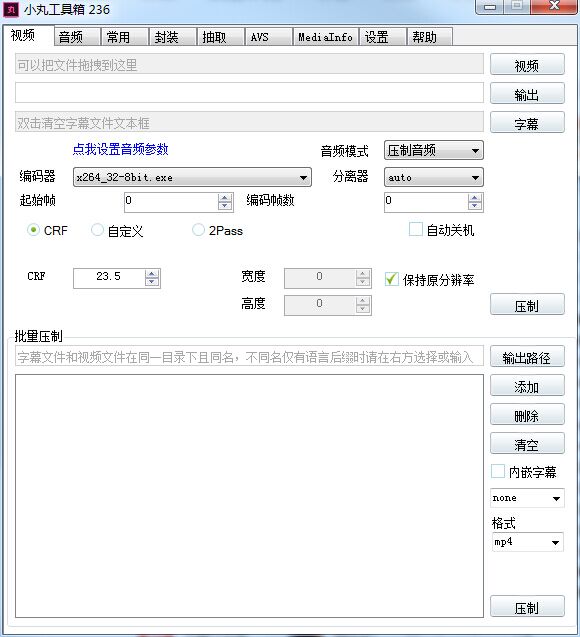Expand the 音频模式 dropdown
This screenshot has width=580, height=637.
[x=434, y=151]
